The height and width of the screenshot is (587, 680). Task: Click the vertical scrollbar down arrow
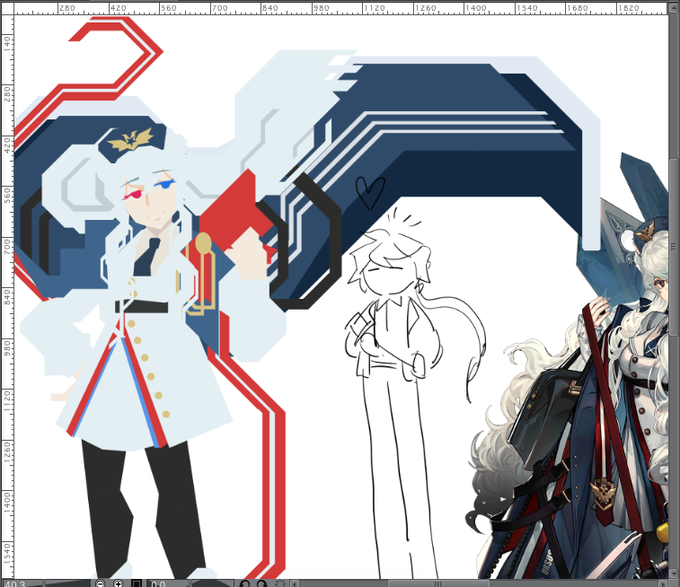[x=674, y=574]
